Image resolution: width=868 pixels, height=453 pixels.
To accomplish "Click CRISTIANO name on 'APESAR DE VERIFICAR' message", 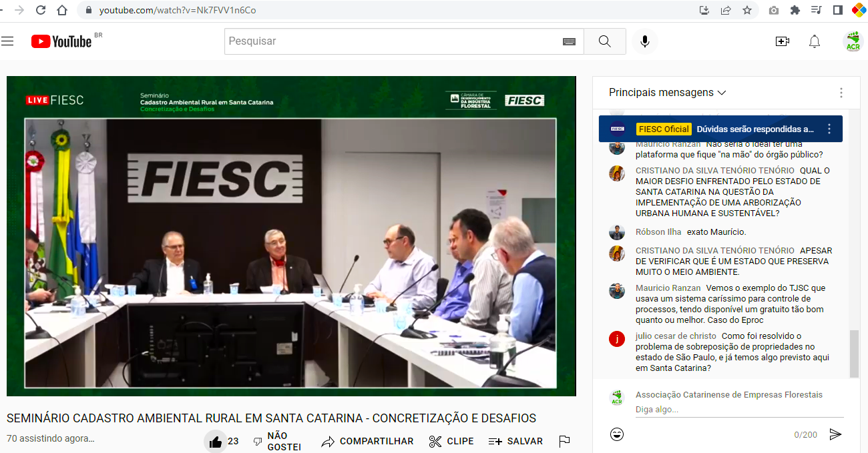I will point(715,251).
